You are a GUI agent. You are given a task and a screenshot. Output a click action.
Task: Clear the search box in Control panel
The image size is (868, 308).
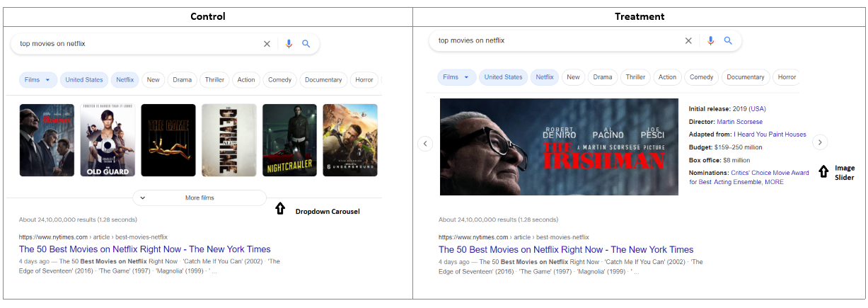pyautogui.click(x=267, y=44)
